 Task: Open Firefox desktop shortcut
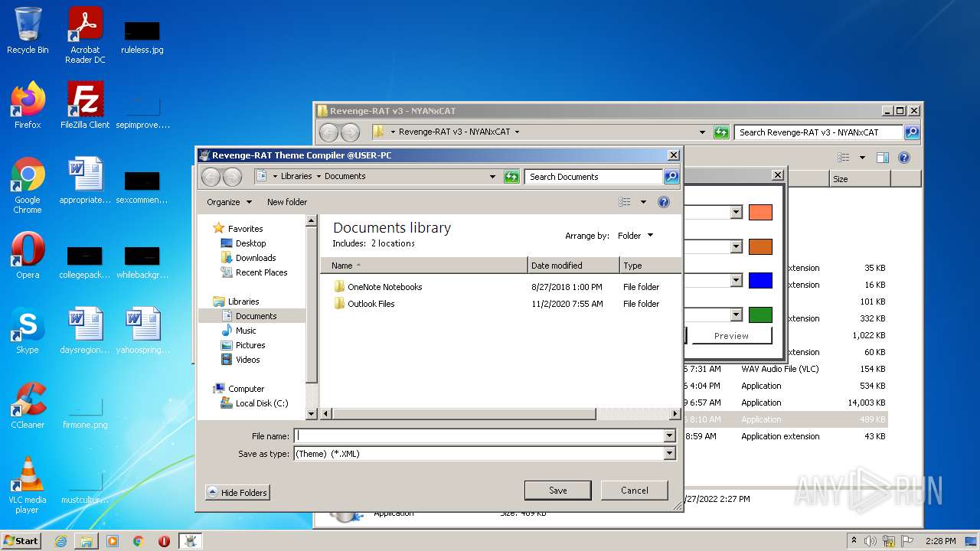[28, 105]
